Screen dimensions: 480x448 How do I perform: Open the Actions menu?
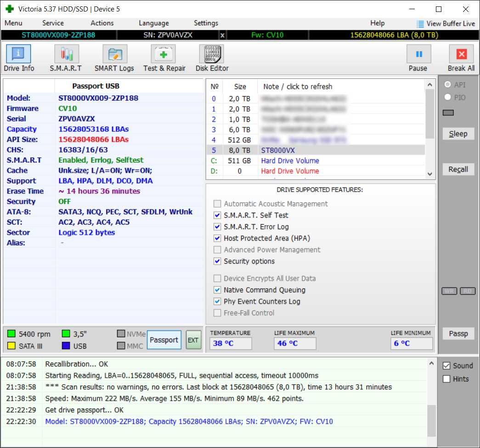click(x=102, y=23)
